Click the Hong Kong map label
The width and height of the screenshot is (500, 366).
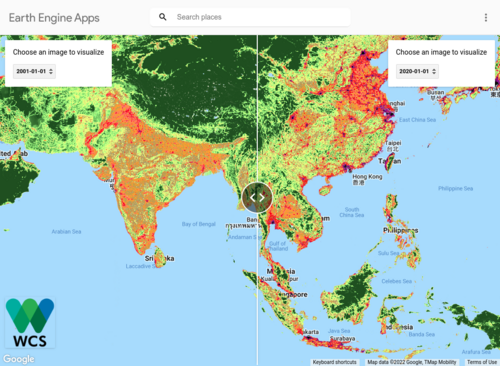pos(367,177)
